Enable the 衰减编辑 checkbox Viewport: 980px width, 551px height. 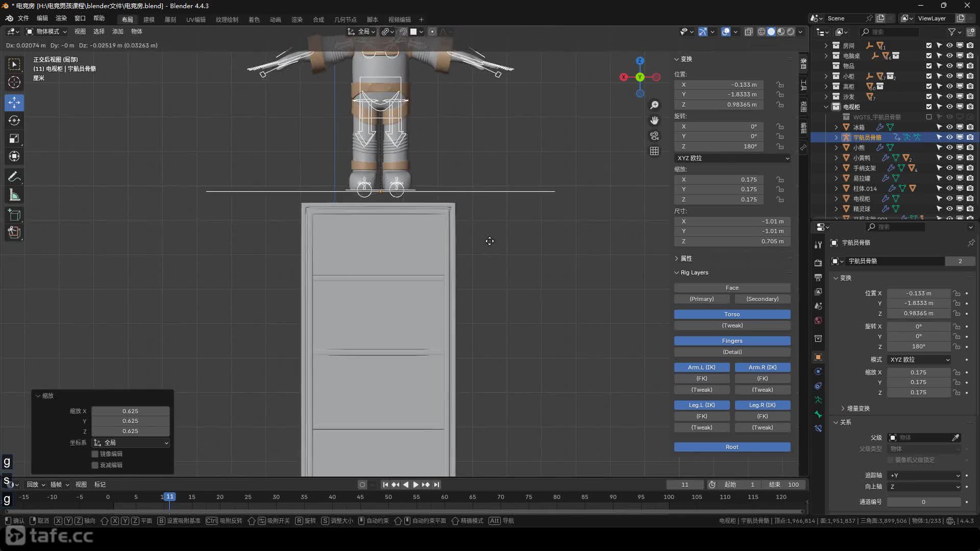[95, 465]
